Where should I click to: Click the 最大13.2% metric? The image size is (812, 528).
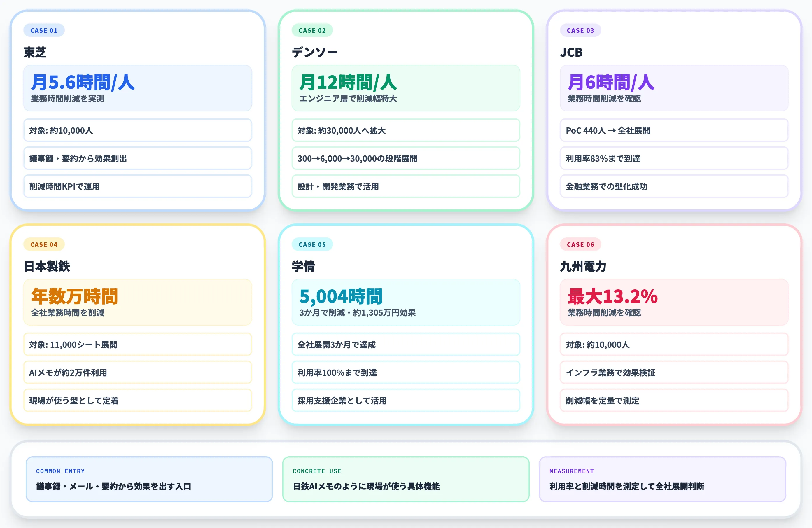click(613, 296)
